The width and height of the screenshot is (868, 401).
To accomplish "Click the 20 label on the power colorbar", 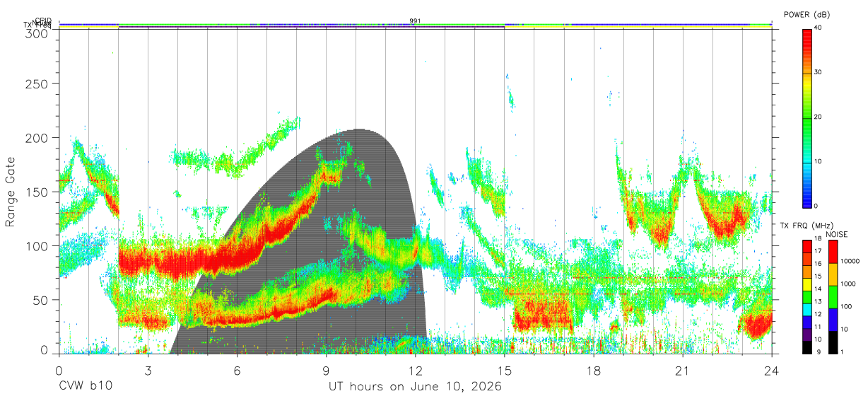I will click(818, 117).
